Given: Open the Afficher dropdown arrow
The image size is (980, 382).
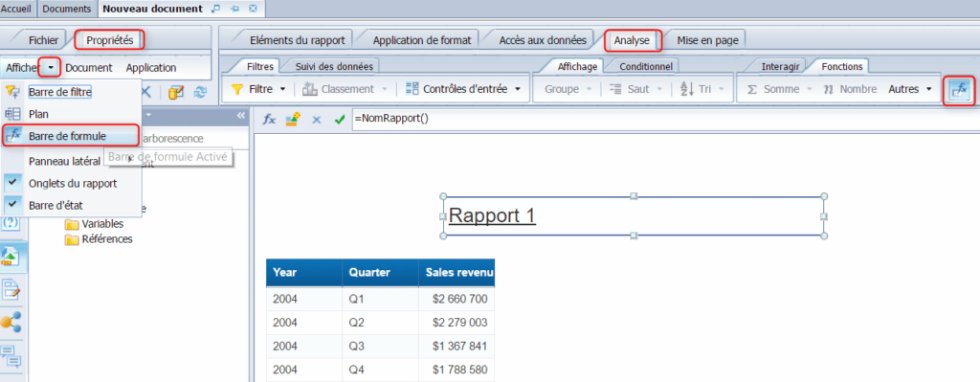Looking at the screenshot, I should [50, 67].
